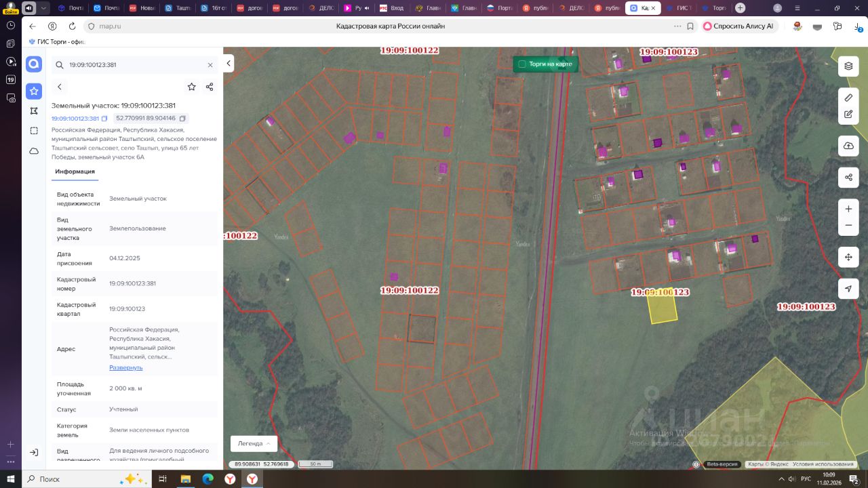The height and width of the screenshot is (488, 868).
Task: Switch to the 'Таштып' browser tab
Action: coord(178,8)
